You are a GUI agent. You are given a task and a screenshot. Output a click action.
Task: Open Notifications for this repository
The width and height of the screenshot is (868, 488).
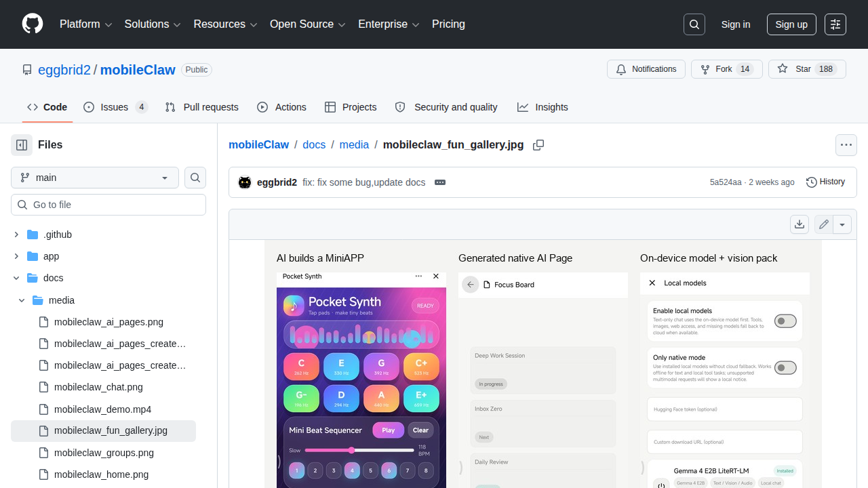coord(646,69)
